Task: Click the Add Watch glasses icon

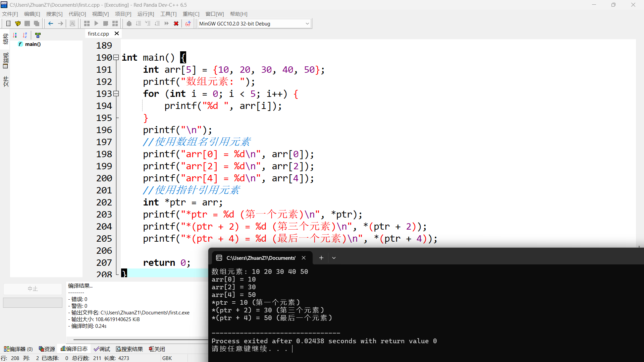Action: 188,23
